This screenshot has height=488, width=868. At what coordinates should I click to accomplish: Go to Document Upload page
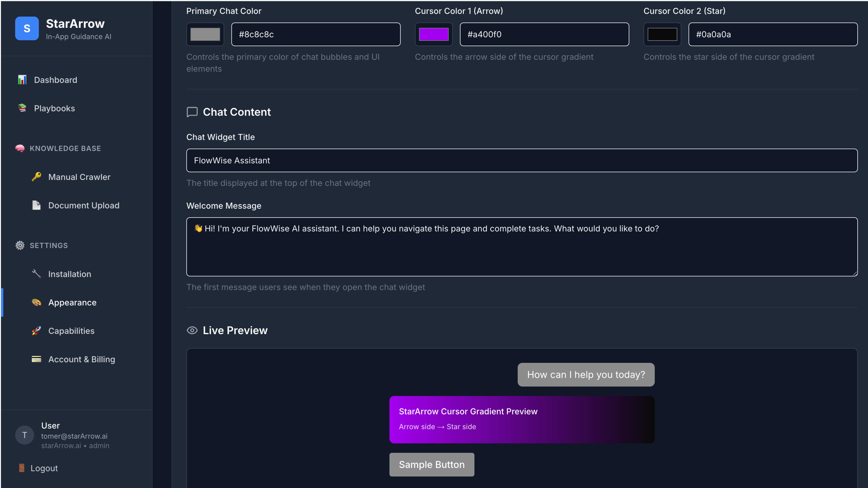click(84, 205)
